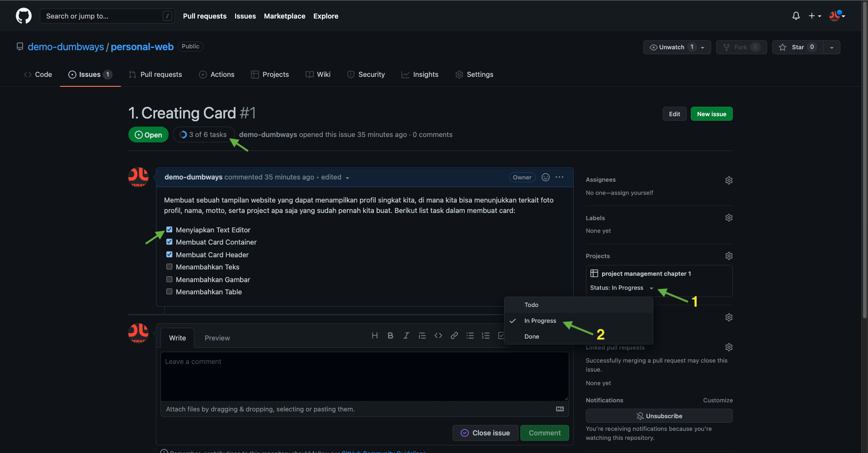
Task: Click into the Leave a comment field
Action: pos(364,376)
